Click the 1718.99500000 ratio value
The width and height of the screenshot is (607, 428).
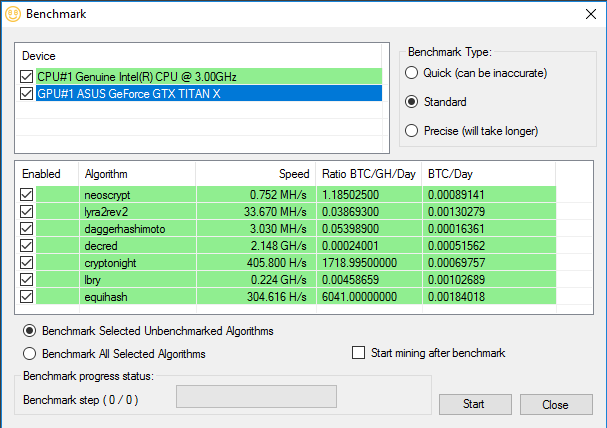pos(359,263)
